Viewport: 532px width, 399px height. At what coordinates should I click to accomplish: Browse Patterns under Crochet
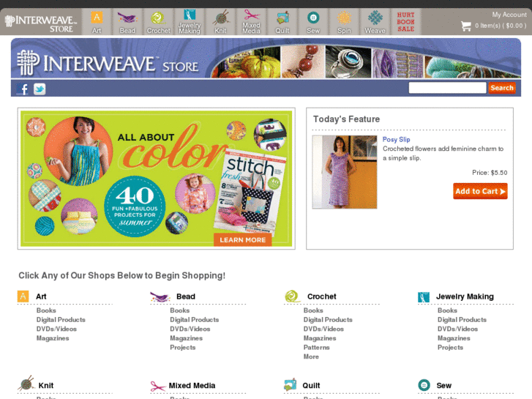tap(317, 347)
